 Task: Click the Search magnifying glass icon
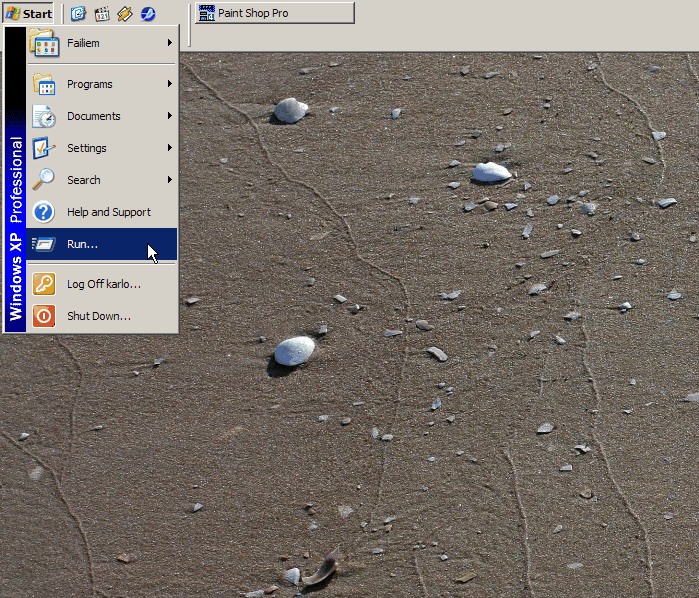pyautogui.click(x=43, y=180)
